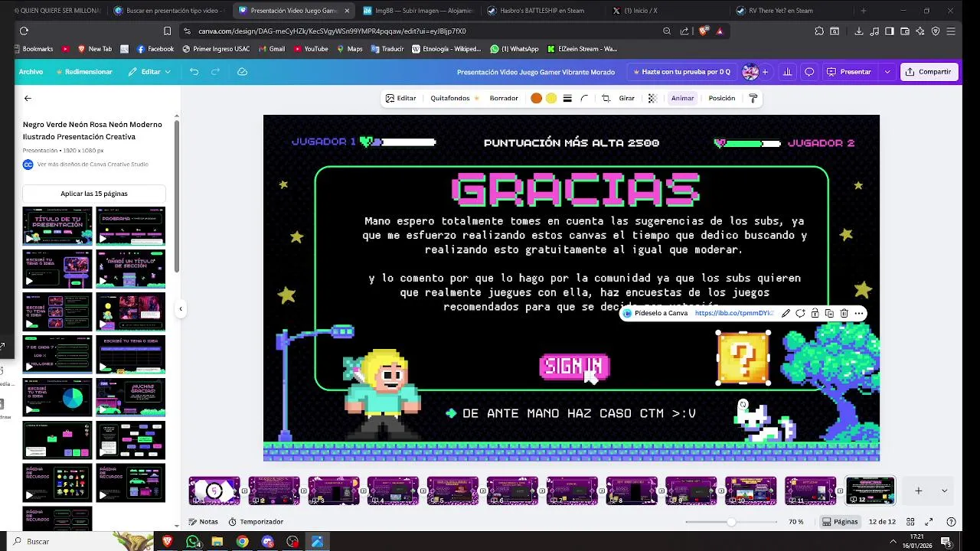980x551 pixels.
Task: Open grid view of pages
Action: 910,522
